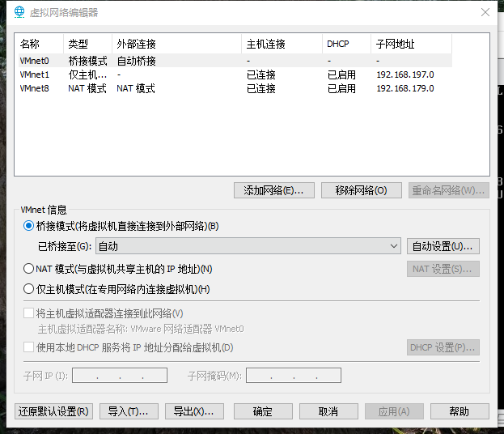The width and height of the screenshot is (504, 434).
Task: Sort by 子网地址 column header
Action: 412,44
